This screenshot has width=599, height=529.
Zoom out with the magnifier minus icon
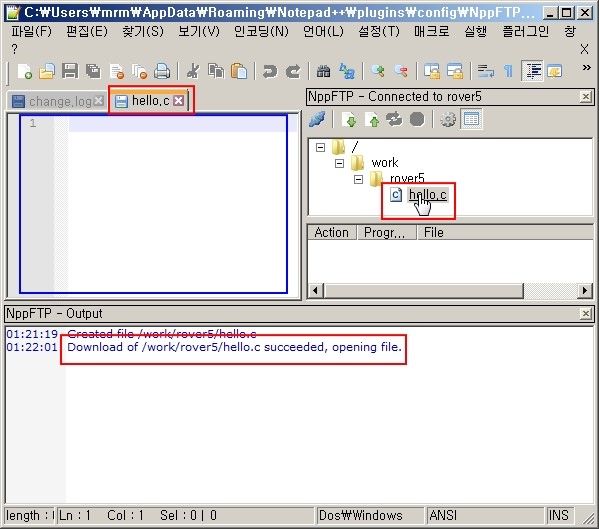401,71
